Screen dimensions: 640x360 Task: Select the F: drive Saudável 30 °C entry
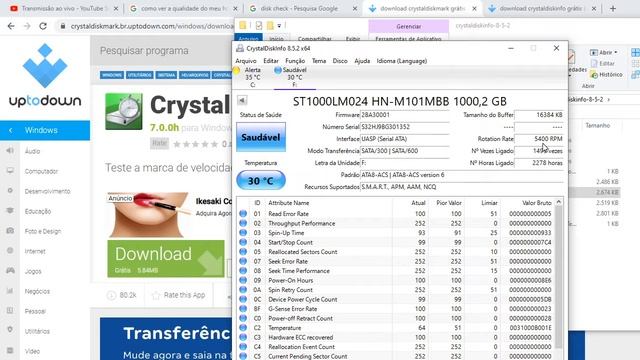(x=294, y=77)
